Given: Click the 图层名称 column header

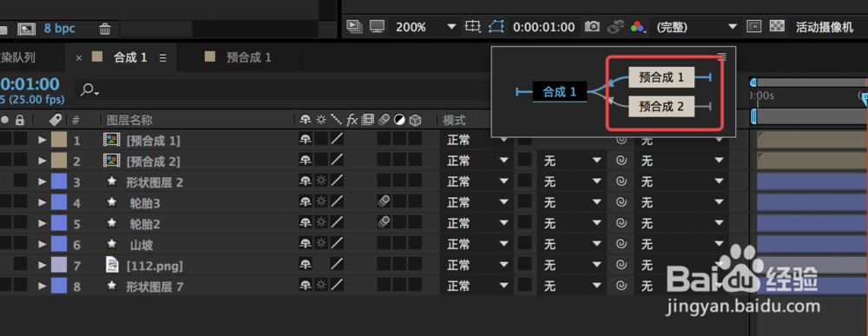Looking at the screenshot, I should (129, 120).
